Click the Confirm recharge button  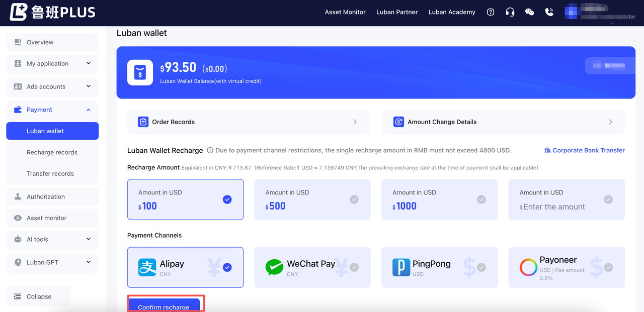click(x=164, y=305)
